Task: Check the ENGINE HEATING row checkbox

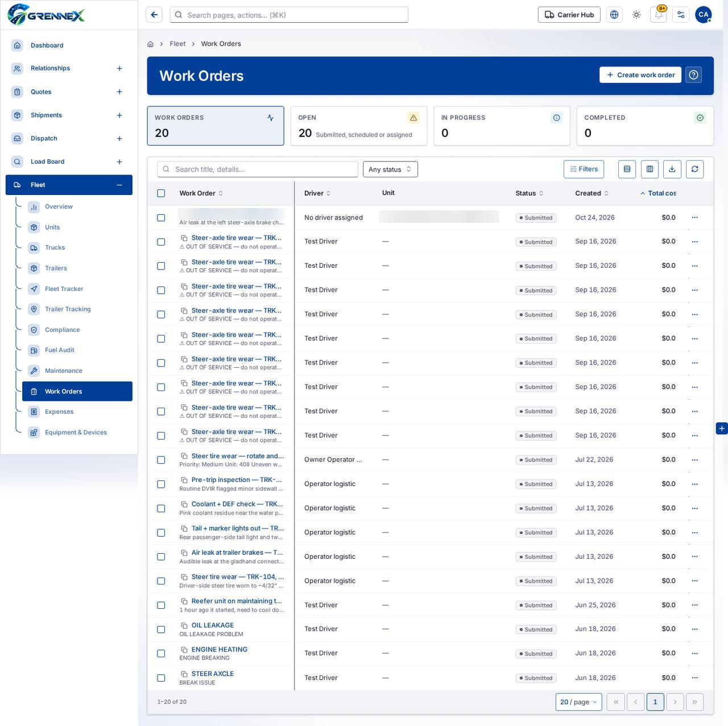Action: pyautogui.click(x=161, y=654)
